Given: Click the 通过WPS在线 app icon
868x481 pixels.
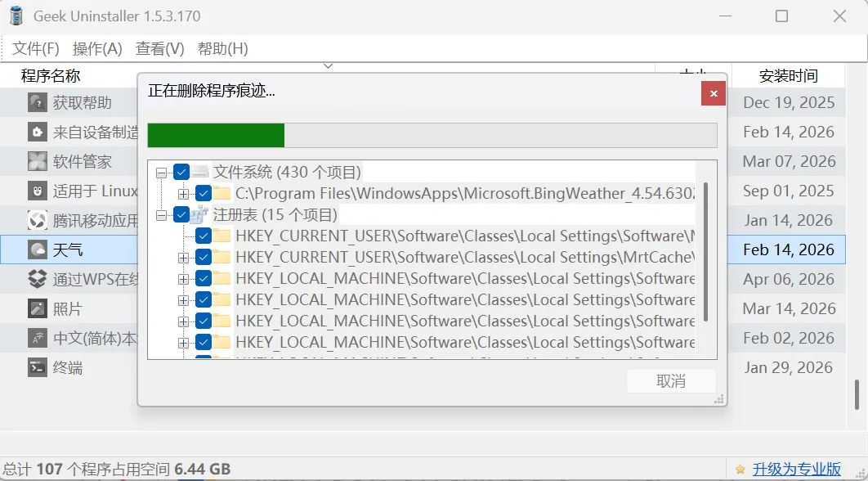Looking at the screenshot, I should coord(37,279).
